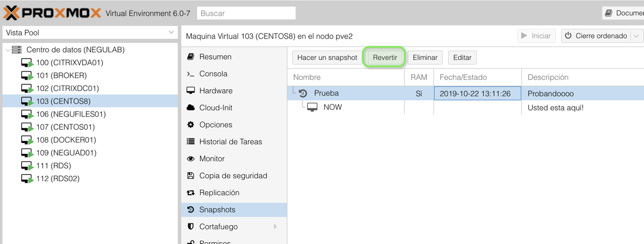The image size is (644, 244).
Task: Click the Prueba snapshot history icon
Action: click(x=303, y=93)
